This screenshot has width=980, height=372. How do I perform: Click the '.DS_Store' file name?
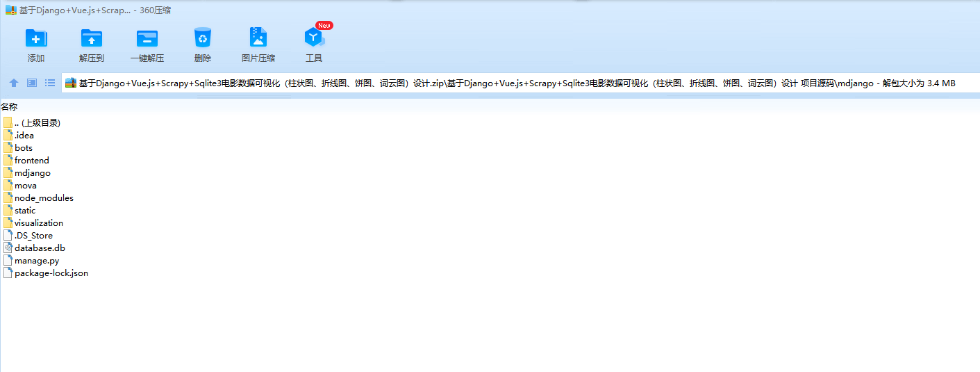pos(33,235)
